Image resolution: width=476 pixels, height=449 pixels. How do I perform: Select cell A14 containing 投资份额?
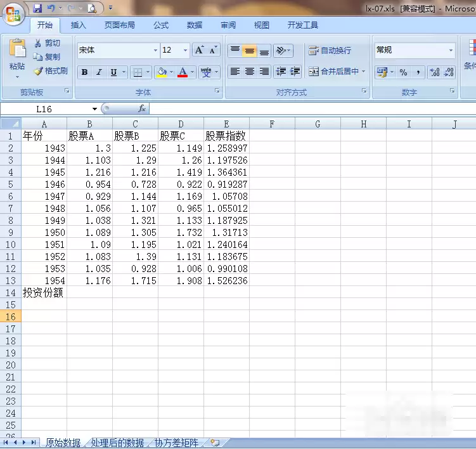44,292
